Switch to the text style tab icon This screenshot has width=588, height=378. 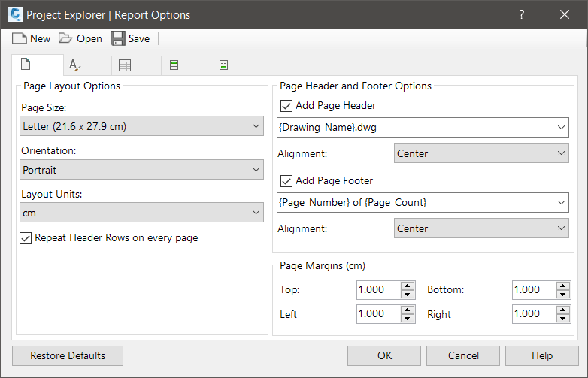(74, 65)
